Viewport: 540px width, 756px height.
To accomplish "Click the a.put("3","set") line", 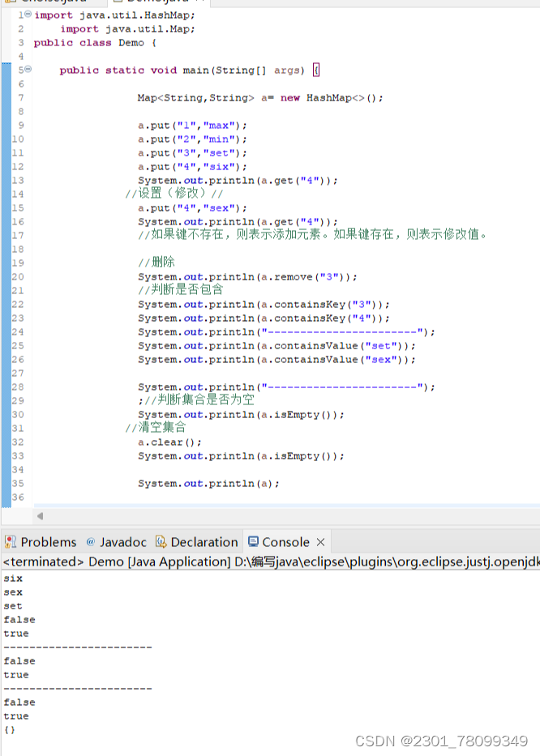I will 192,153.
